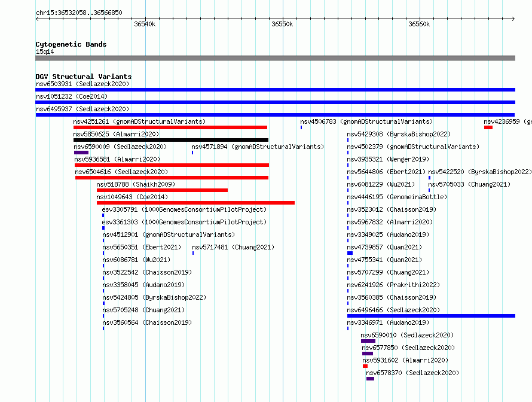This screenshot has height=402, width=532.
Task: Click nsv4446195 (GenomeinaBottle) label
Action: pos(397,197)
